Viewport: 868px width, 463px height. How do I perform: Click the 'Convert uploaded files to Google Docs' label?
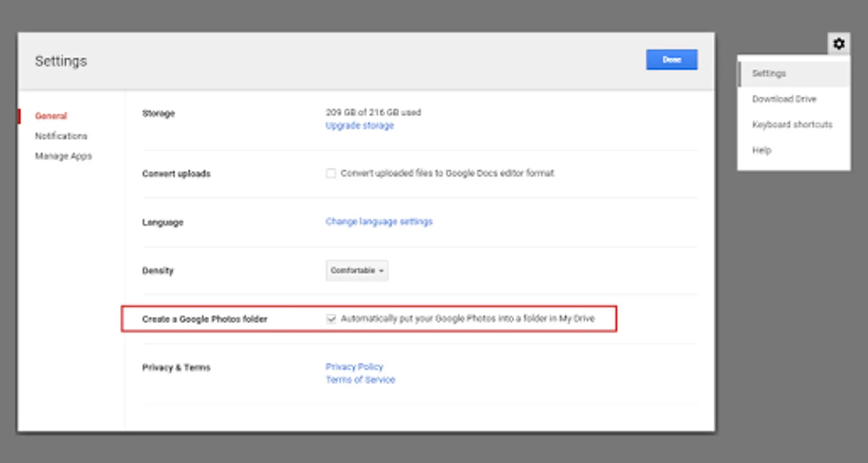pos(447,173)
